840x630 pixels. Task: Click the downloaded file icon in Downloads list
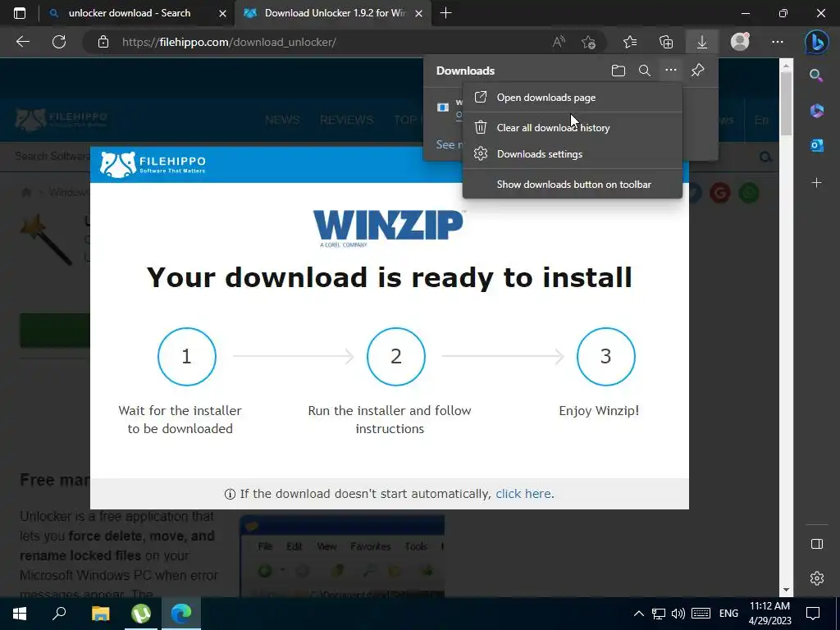coord(442,107)
